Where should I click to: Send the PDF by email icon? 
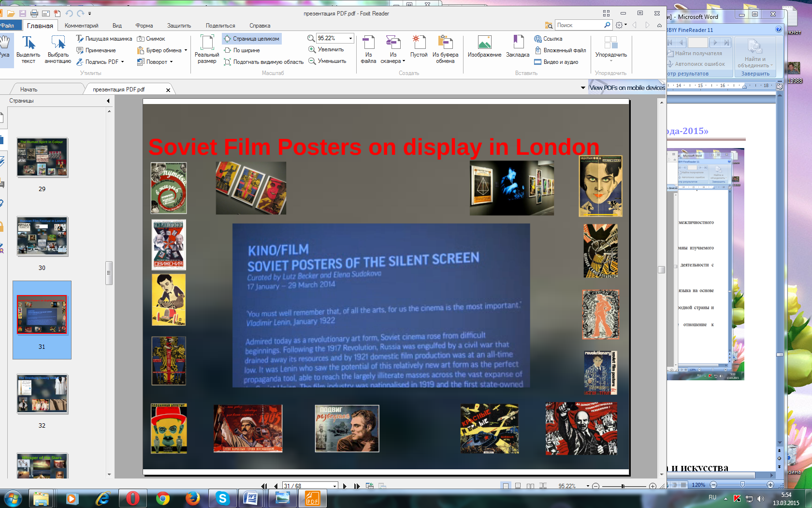[x=45, y=14]
